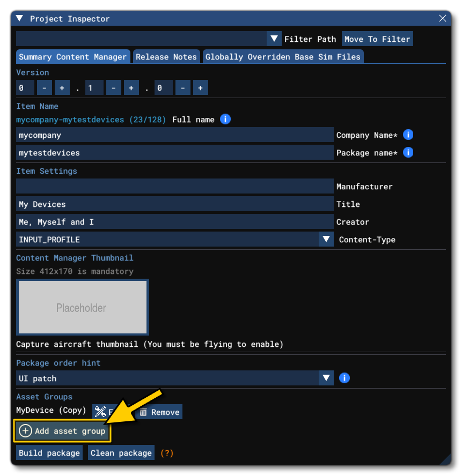
Task: Decrement the first version number
Action: point(44,87)
